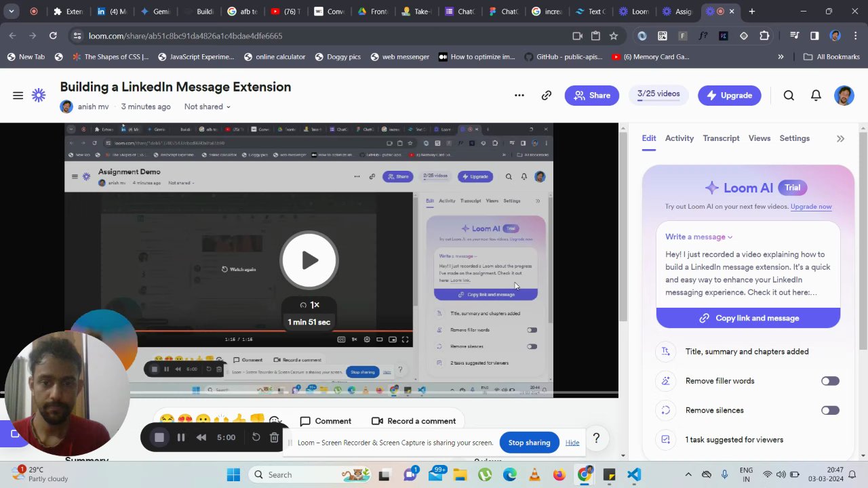Open Windows Start menu

coord(233,474)
